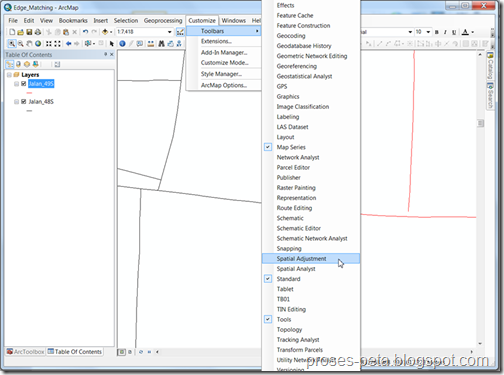
Task: Click the map vertical scrollbar down arrow
Action: 480,344
